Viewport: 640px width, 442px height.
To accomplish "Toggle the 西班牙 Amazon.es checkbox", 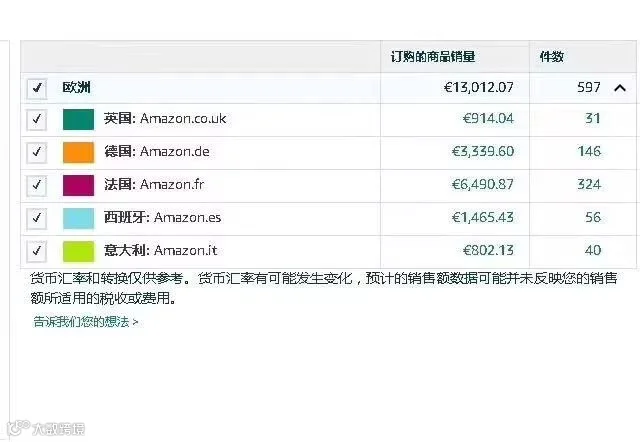I will tap(37, 218).
